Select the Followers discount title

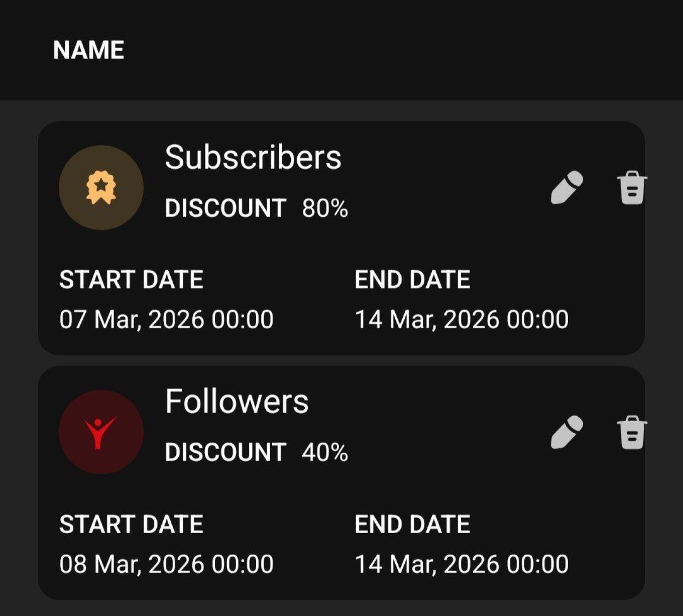237,402
